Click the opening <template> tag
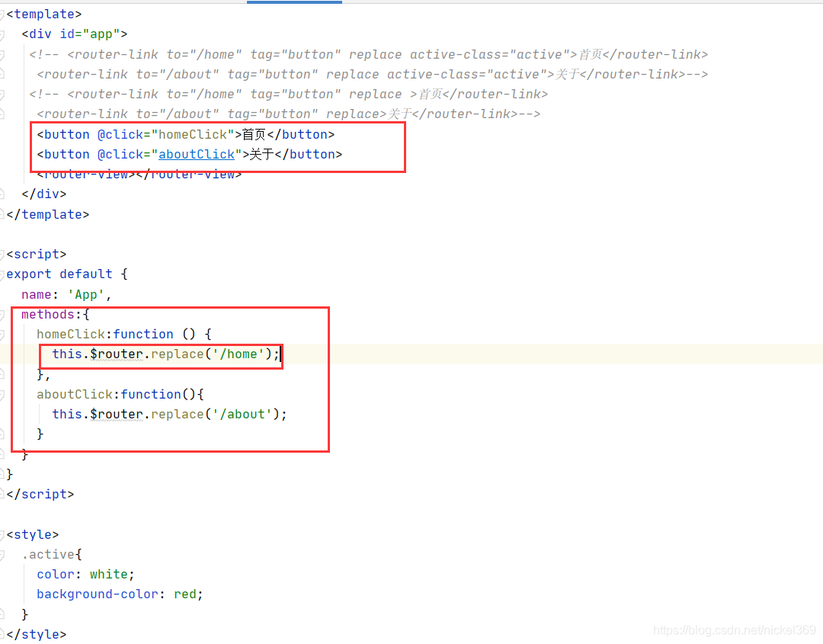The width and height of the screenshot is (823, 644). point(44,14)
